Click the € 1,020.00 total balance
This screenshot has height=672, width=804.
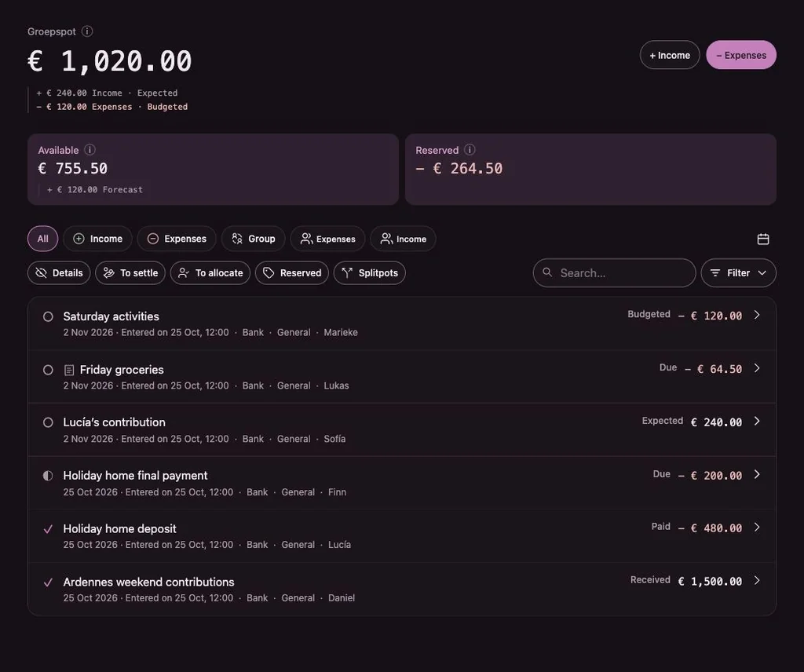point(109,61)
